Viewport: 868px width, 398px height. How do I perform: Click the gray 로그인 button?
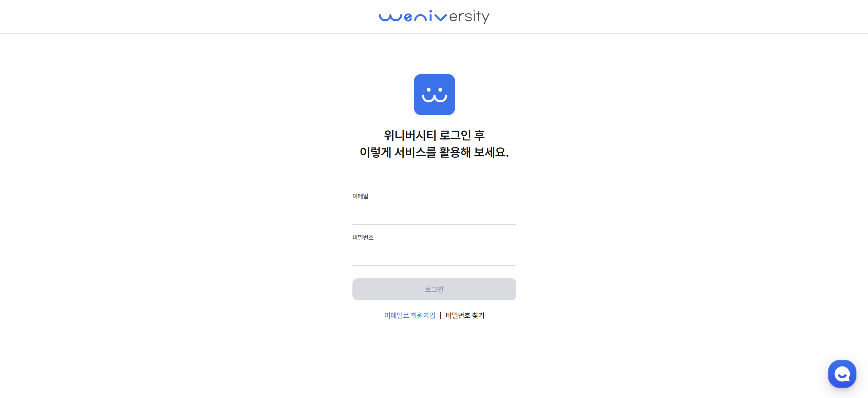tap(434, 289)
